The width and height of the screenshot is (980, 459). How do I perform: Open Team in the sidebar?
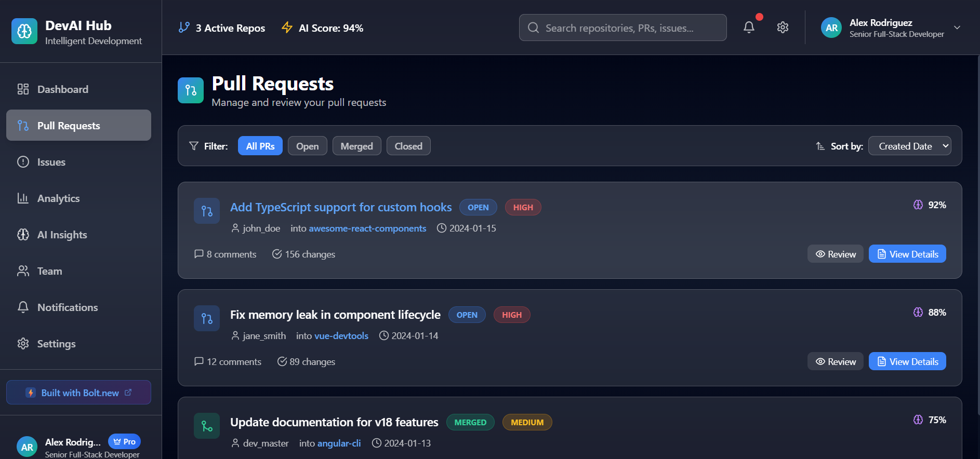[x=78, y=271]
